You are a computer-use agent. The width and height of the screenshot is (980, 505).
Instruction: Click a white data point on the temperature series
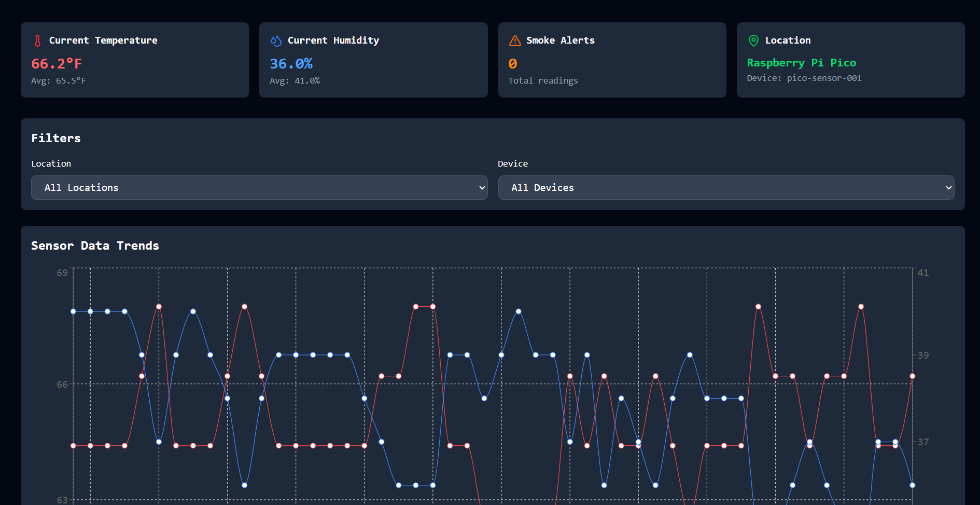pyautogui.click(x=244, y=307)
